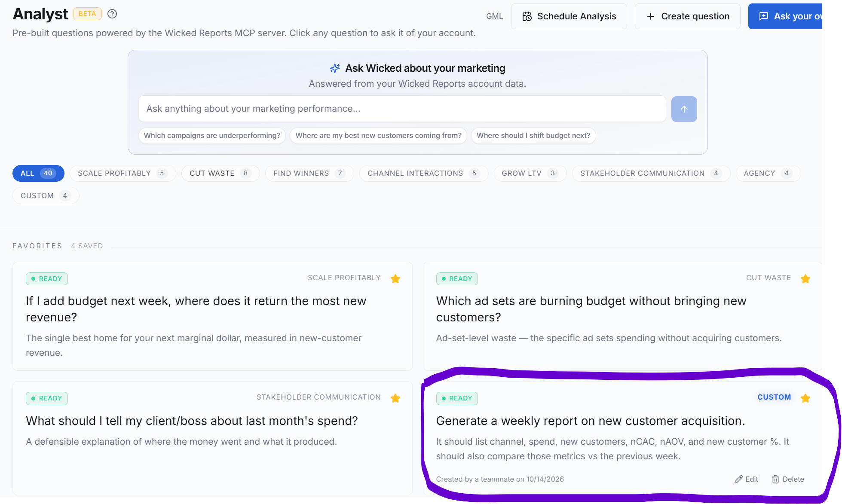Click the Create question button
The height and width of the screenshot is (504, 842).
pyautogui.click(x=688, y=16)
